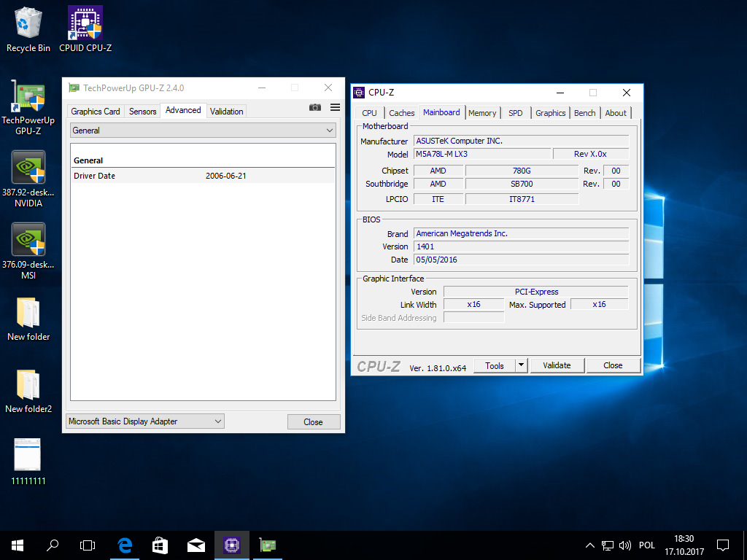
Task: Click the Validate button in CPU-Z
Action: pyautogui.click(x=557, y=365)
